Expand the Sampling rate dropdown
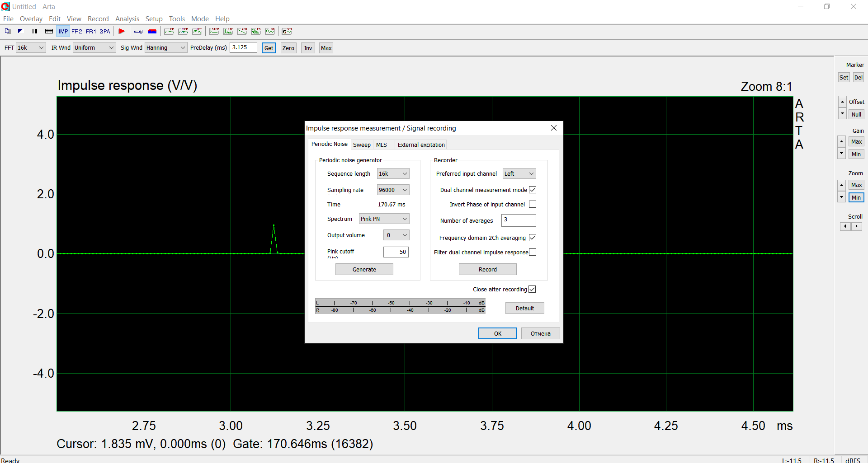The height and width of the screenshot is (463, 868). (393, 190)
